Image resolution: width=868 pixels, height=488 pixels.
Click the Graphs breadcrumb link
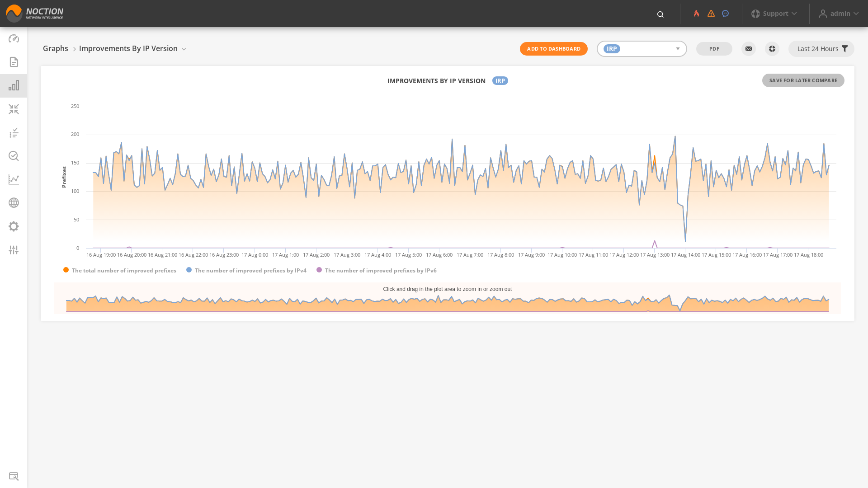[x=56, y=48]
